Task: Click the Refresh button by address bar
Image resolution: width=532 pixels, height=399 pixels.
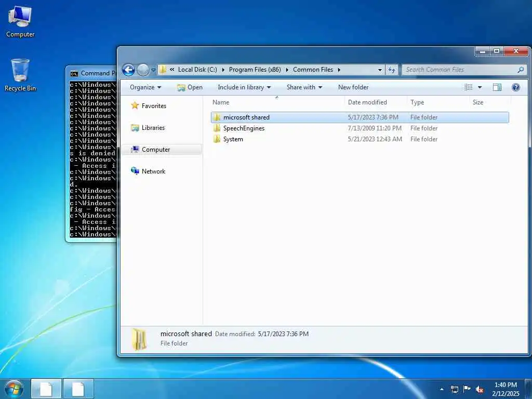Action: [x=392, y=70]
